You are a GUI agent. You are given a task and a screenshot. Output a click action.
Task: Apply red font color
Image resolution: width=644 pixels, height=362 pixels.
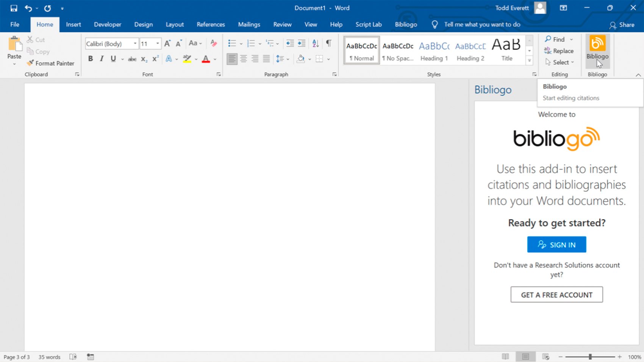[206, 59]
